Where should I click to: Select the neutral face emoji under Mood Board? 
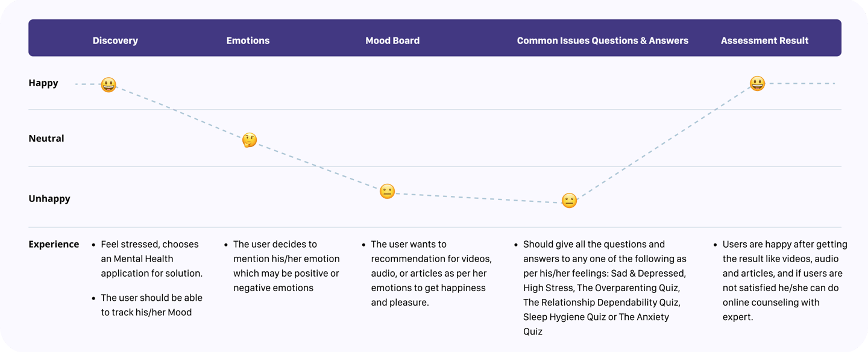pyautogui.click(x=387, y=192)
